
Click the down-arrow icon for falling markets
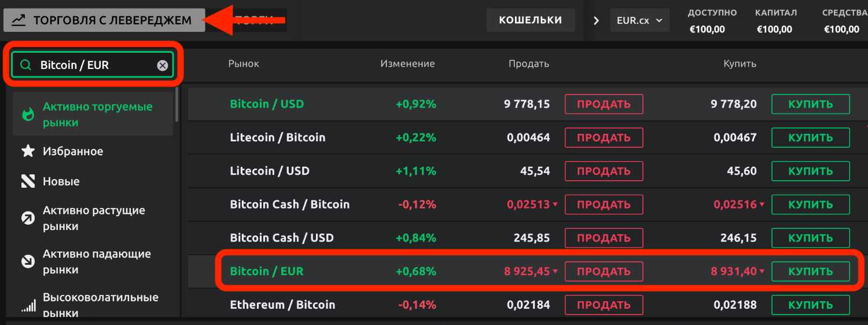click(x=28, y=262)
